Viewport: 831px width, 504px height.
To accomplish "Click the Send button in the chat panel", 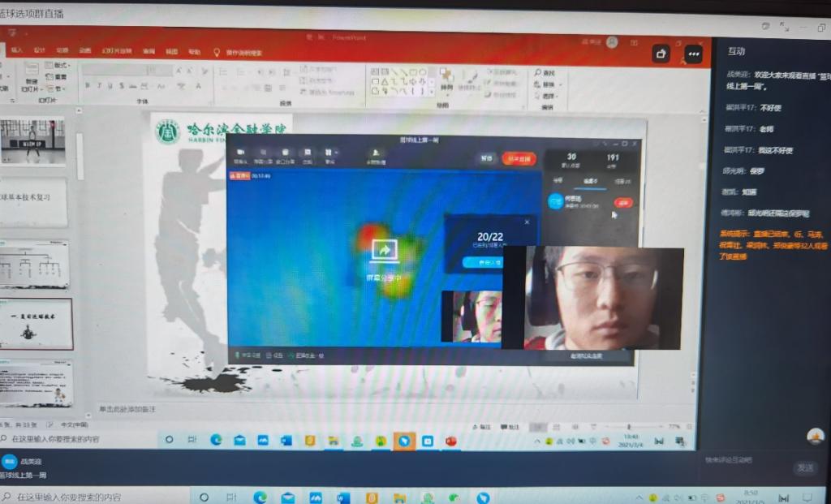I will point(804,467).
